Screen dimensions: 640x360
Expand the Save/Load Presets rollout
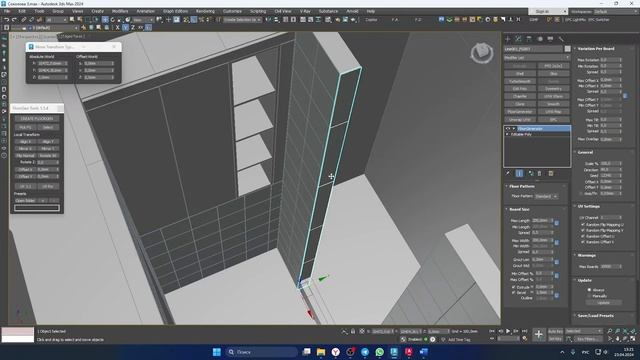pyautogui.click(x=596, y=316)
